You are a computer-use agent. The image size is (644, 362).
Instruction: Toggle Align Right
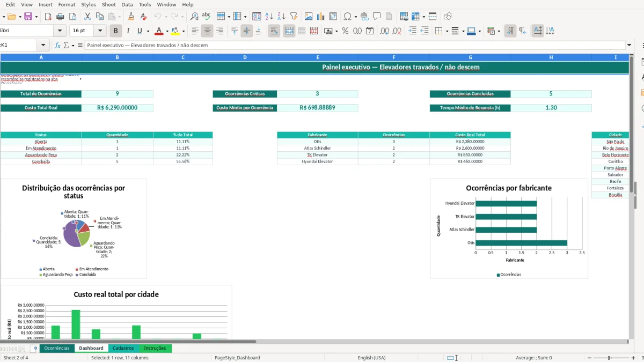pos(219,31)
